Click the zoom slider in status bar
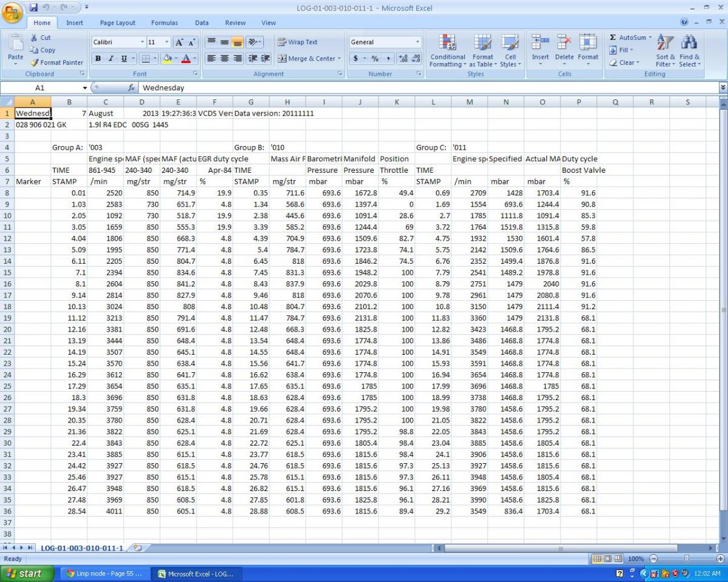Image resolution: width=728 pixels, height=582 pixels. 686,558
